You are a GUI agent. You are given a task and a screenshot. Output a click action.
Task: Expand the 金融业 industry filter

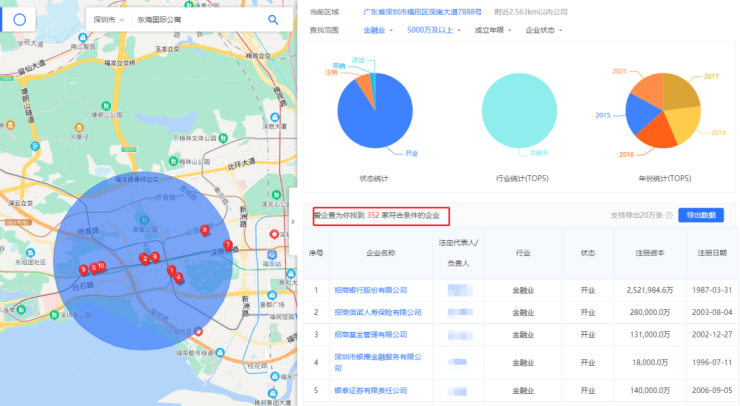(378, 31)
